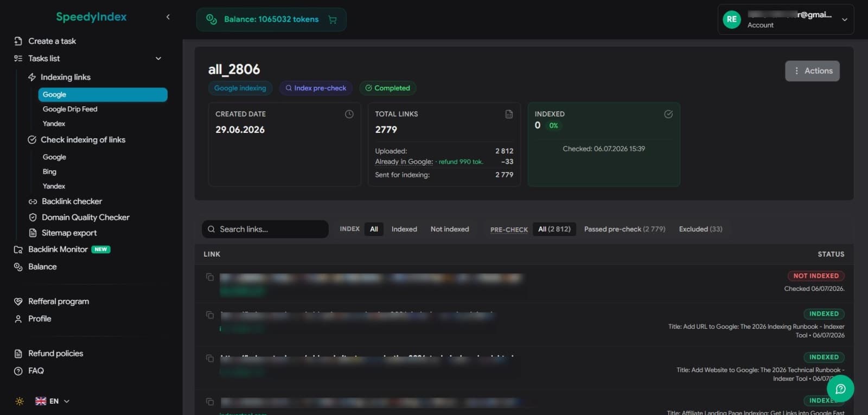Select the All index filter tab
This screenshot has height=415, width=868.
(374, 229)
